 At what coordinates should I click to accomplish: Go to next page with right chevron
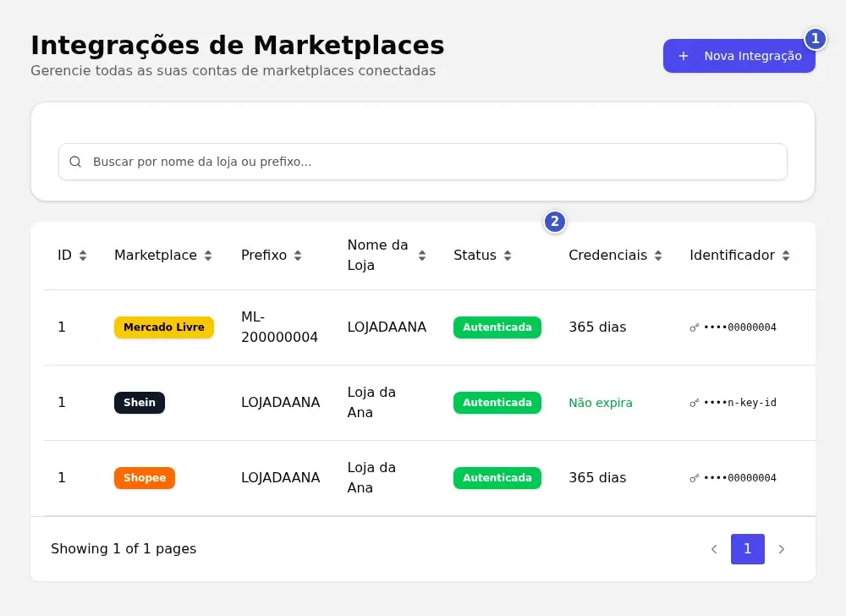click(x=781, y=549)
